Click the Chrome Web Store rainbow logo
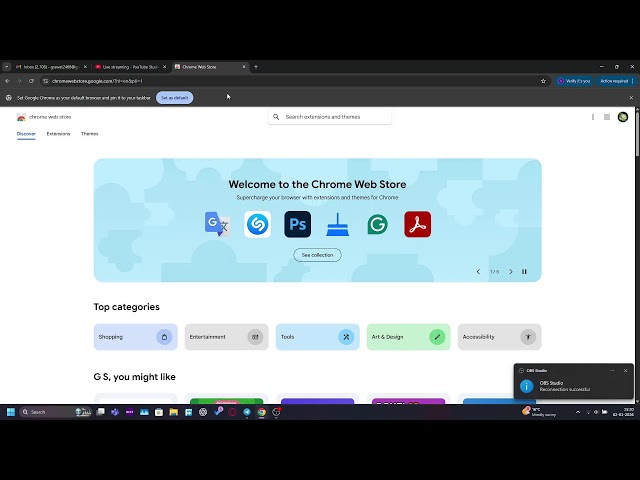 (x=21, y=117)
